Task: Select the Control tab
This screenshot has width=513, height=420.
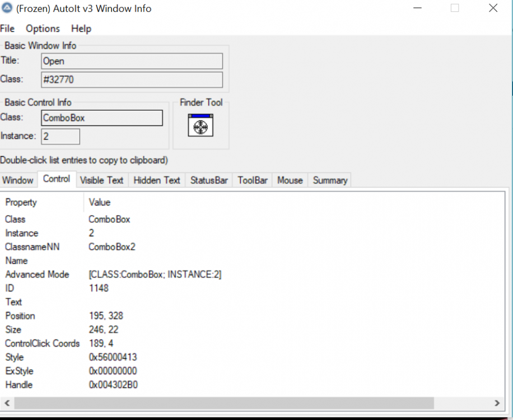Action: point(57,179)
